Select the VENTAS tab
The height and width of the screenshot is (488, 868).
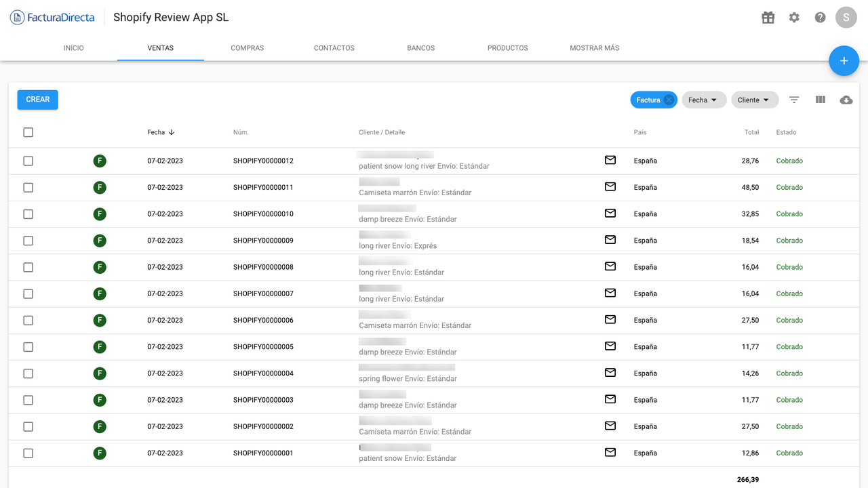point(161,48)
